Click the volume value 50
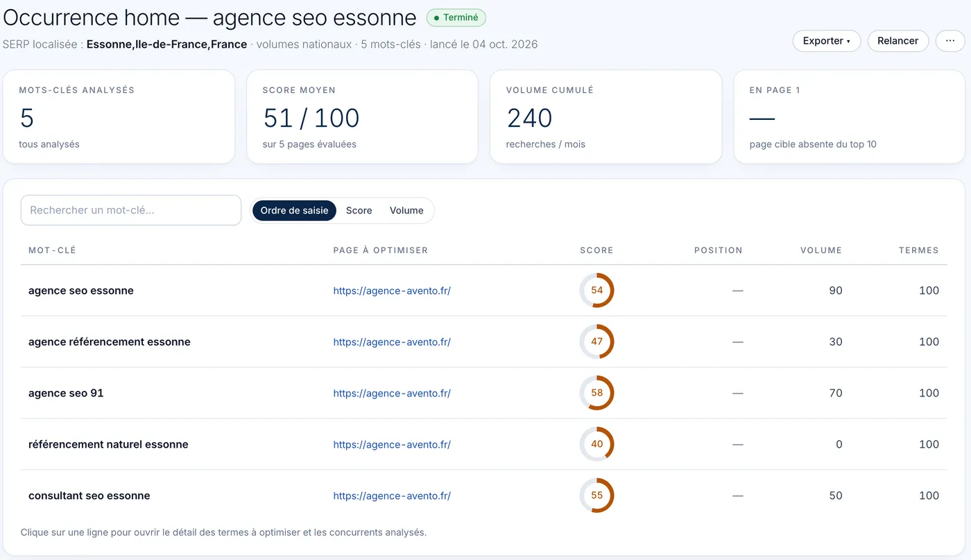971x560 pixels. coord(836,496)
